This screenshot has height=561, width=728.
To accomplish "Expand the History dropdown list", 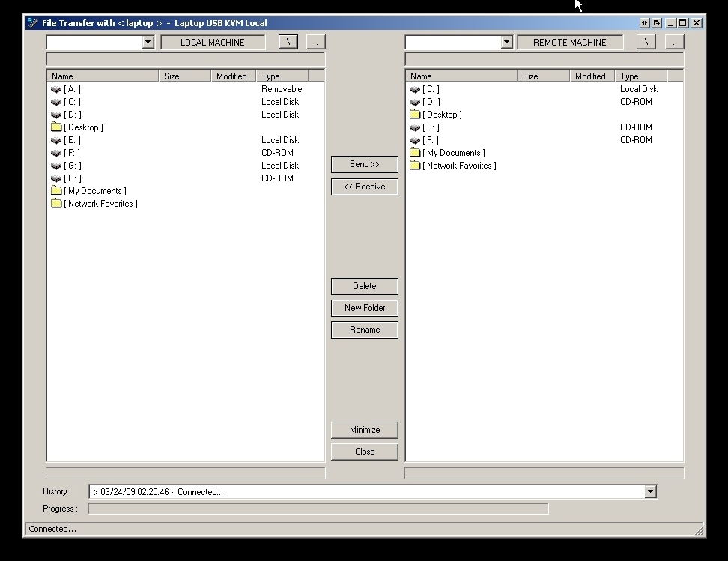I will pos(650,492).
